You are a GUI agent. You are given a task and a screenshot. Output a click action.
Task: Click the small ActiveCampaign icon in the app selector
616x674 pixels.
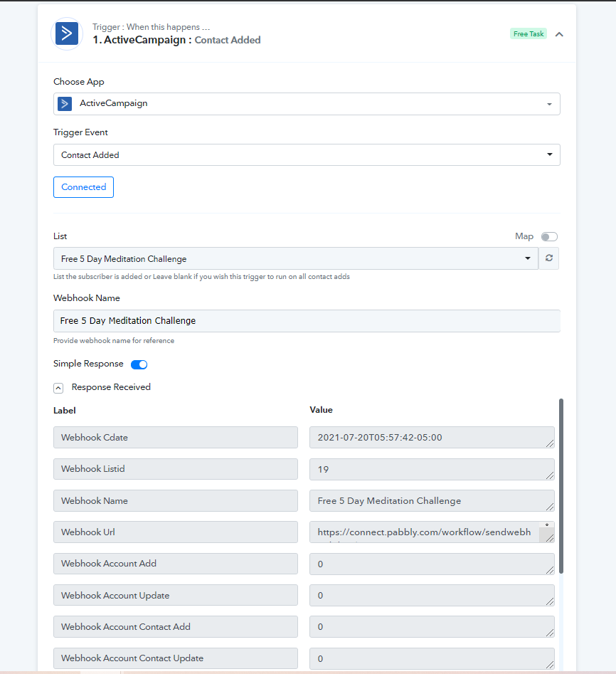(x=65, y=104)
